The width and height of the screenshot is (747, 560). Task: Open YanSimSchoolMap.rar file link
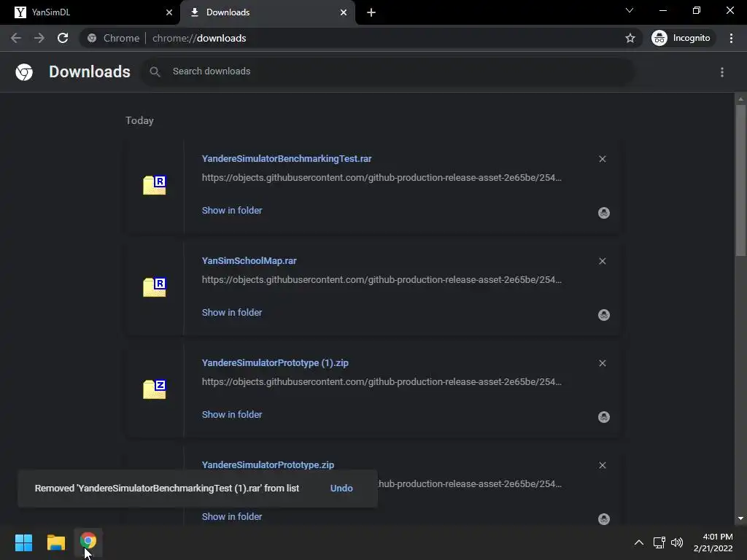pyautogui.click(x=249, y=260)
